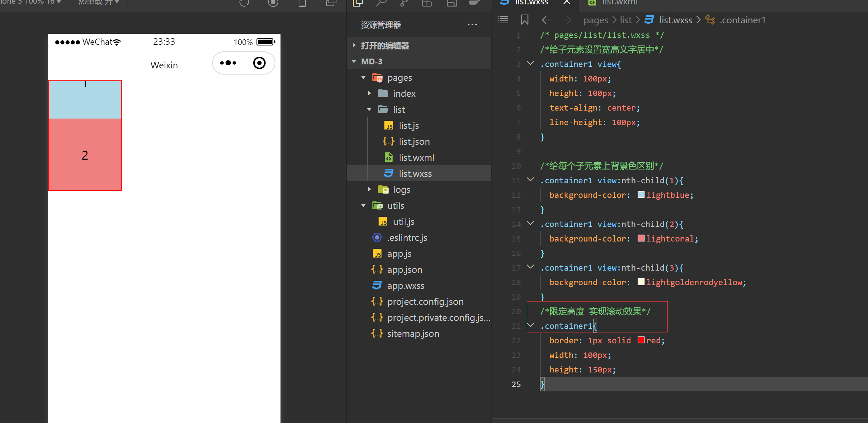Navigate back with the left arrow
Screen dimensions: 868x423
tap(546, 20)
